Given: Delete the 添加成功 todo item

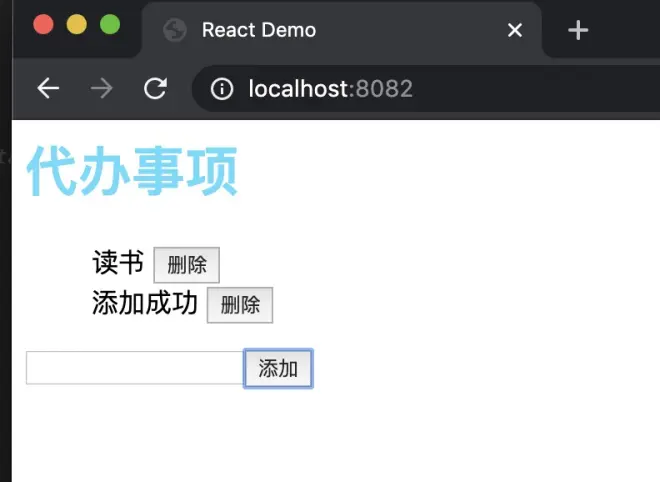Looking at the screenshot, I should tap(240, 305).
